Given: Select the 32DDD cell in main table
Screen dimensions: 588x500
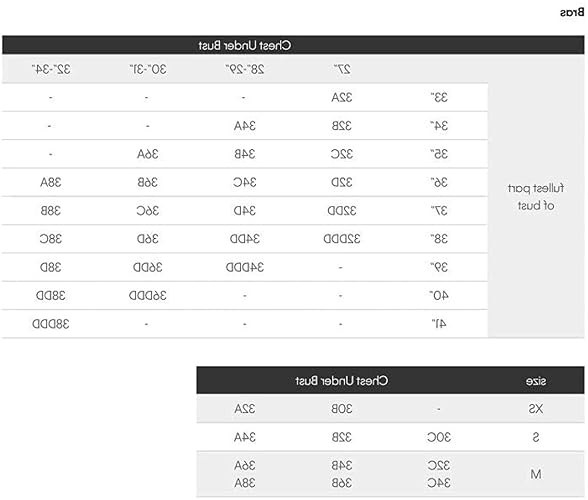Looking at the screenshot, I should click(x=342, y=239).
